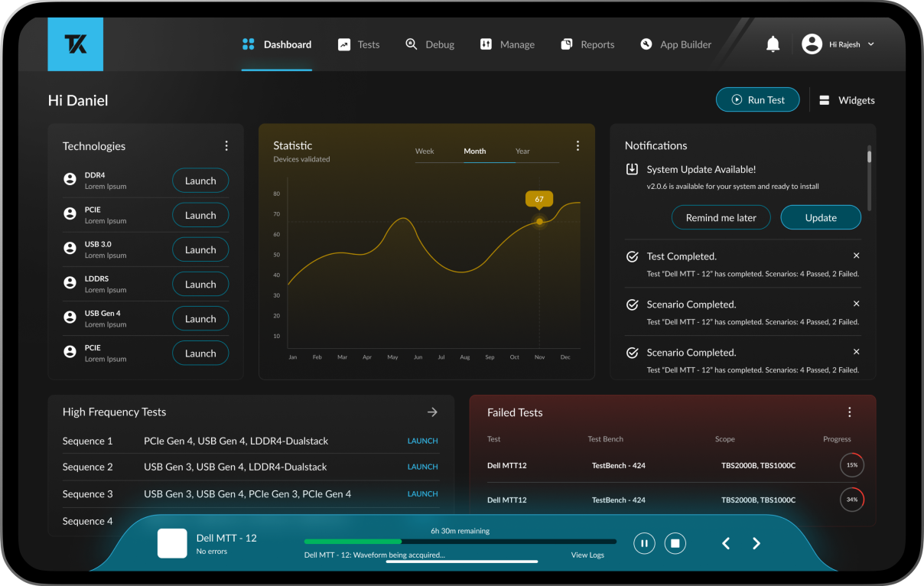
Task: Dismiss the Test Completed notification
Action: 856,256
